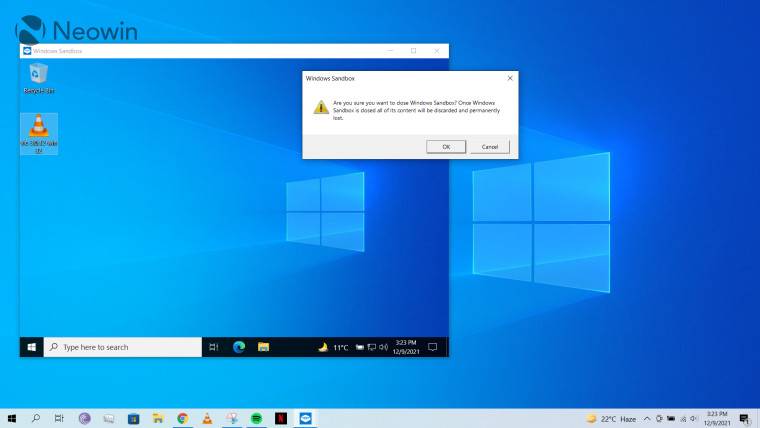Open Chrome from host taskbar
This screenshot has width=760, height=428.
(183, 418)
